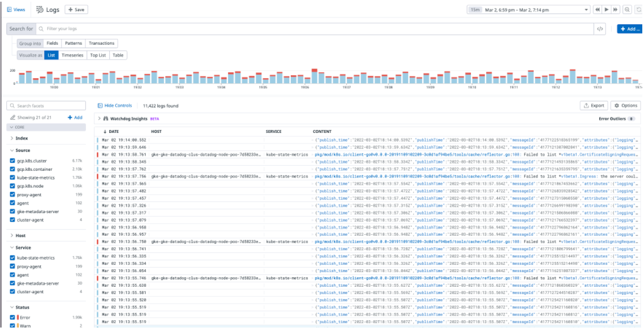The image size is (644, 336).
Task: Uncheck the gcp.k8s.container source
Action: pos(12,169)
